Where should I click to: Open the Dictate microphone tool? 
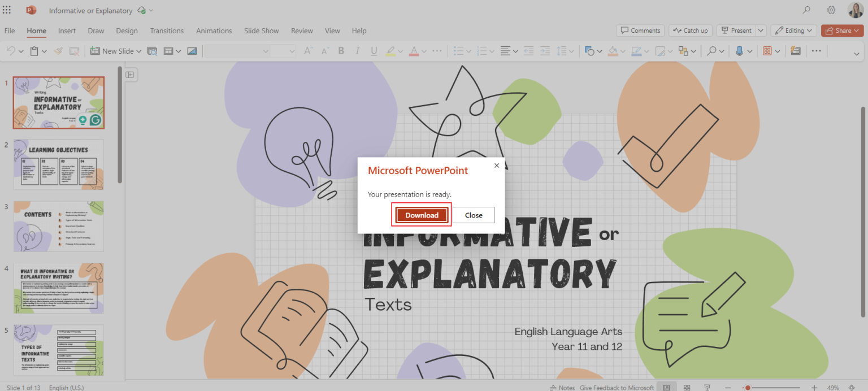point(741,51)
